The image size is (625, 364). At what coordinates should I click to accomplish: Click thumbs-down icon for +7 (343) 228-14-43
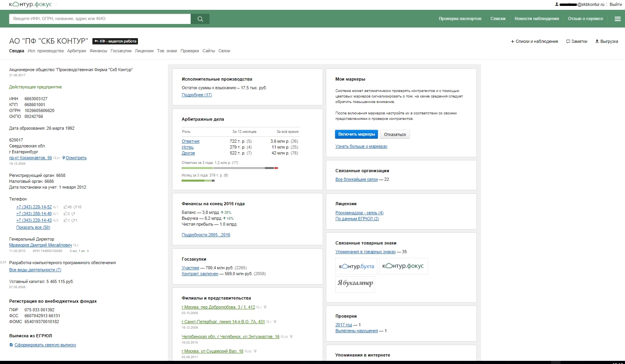click(73, 221)
